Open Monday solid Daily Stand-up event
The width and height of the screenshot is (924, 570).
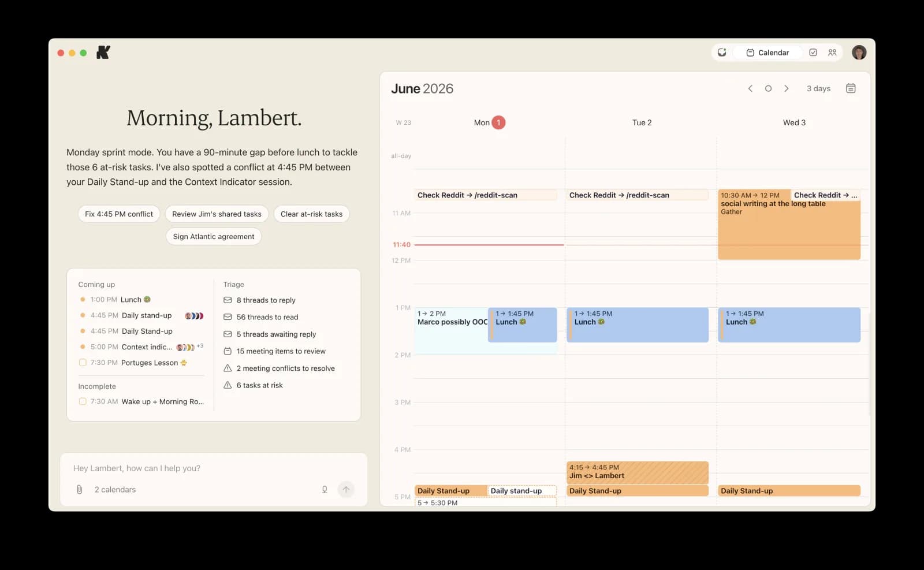(x=451, y=491)
